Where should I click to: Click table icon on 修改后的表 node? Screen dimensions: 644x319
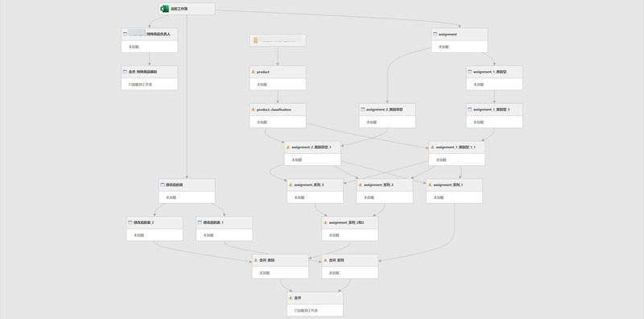[163, 185]
